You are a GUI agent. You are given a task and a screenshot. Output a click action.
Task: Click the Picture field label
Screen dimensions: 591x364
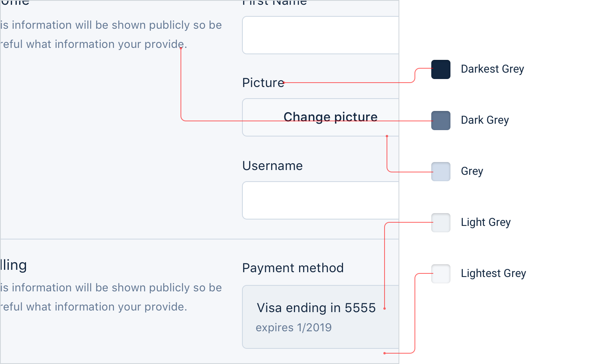pos(263,83)
